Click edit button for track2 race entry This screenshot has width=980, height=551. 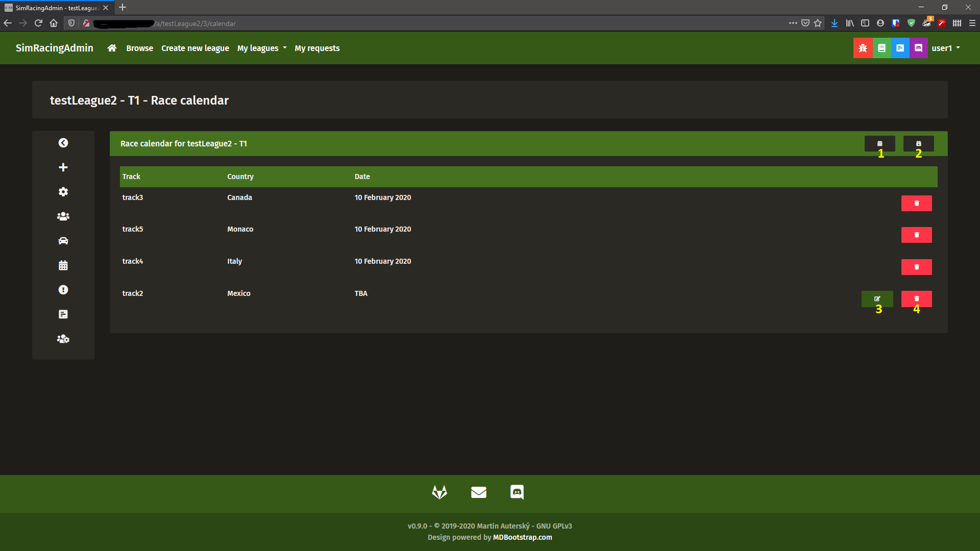877,298
